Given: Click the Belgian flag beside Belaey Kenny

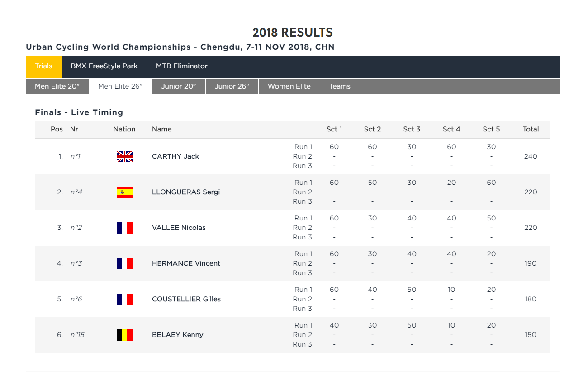Looking at the screenshot, I should coord(124,335).
